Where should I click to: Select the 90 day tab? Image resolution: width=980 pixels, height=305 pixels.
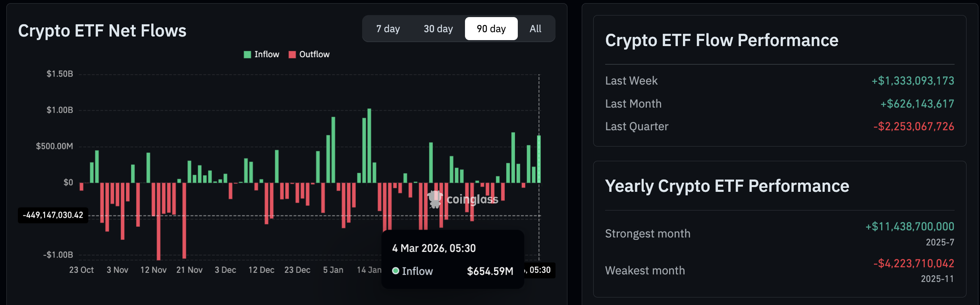point(491,29)
